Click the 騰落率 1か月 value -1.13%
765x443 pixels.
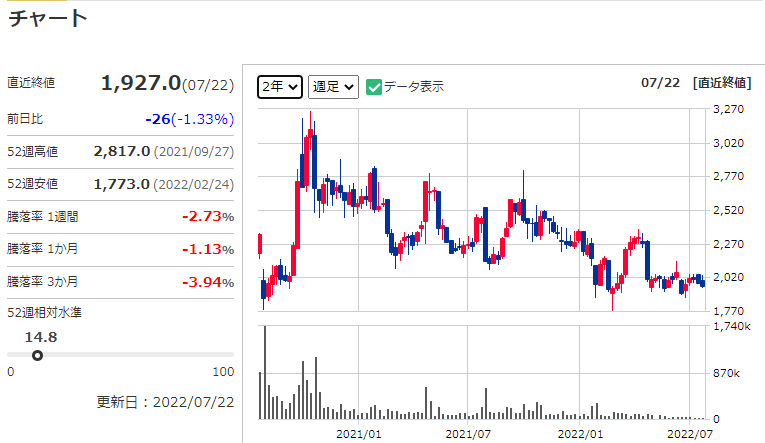pyautogui.click(x=208, y=249)
